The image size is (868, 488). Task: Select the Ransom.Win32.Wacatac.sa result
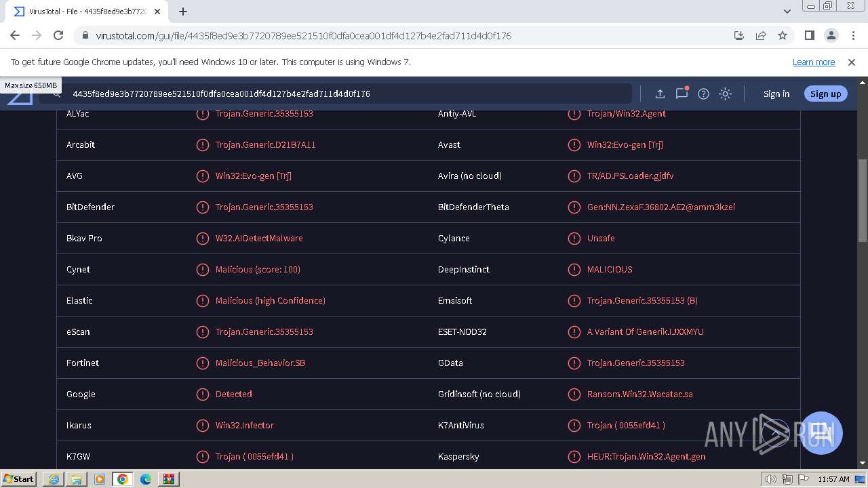point(640,394)
